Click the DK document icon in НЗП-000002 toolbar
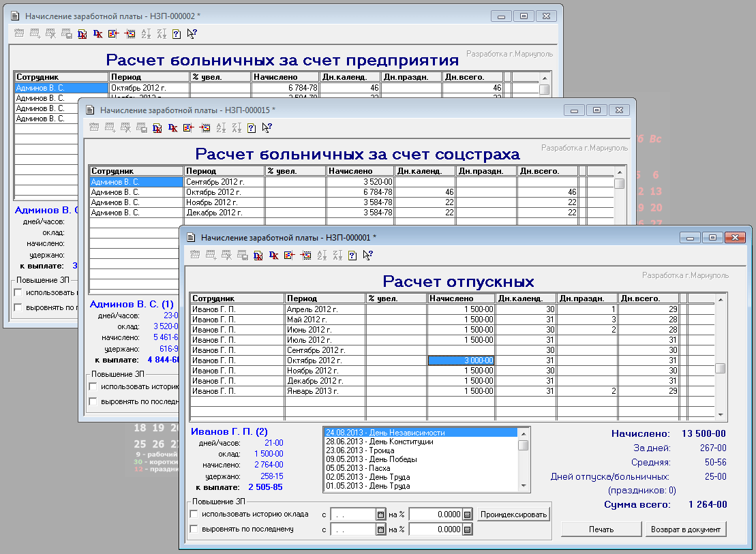 pyautogui.click(x=82, y=34)
